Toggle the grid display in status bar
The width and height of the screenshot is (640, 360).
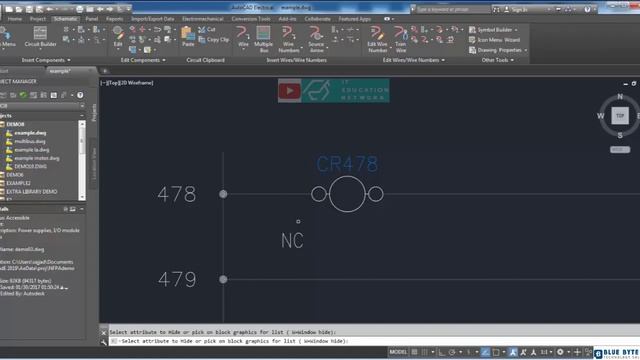pyautogui.click(x=414, y=352)
